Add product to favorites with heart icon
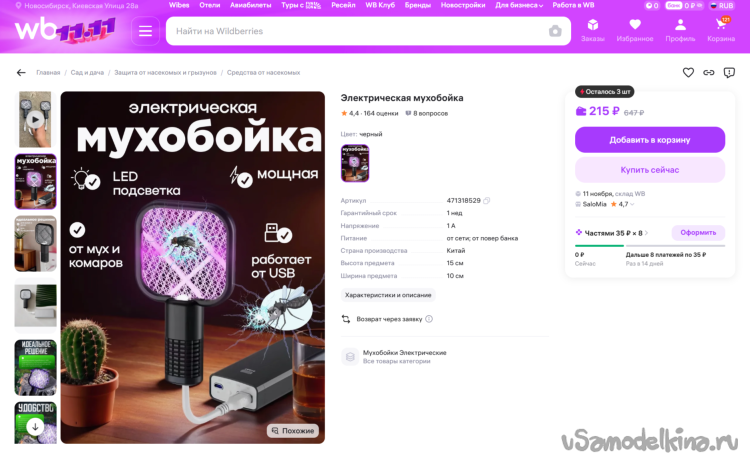The height and width of the screenshot is (470, 750). [688, 72]
